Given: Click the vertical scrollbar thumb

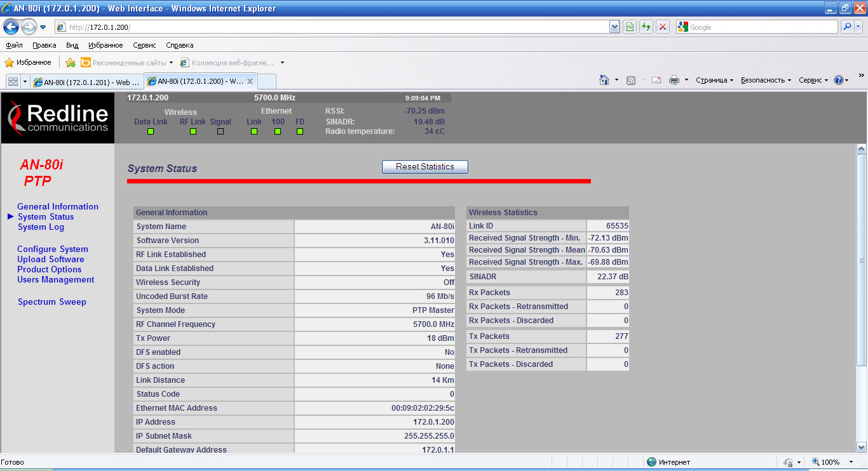Looking at the screenshot, I should [x=862, y=260].
